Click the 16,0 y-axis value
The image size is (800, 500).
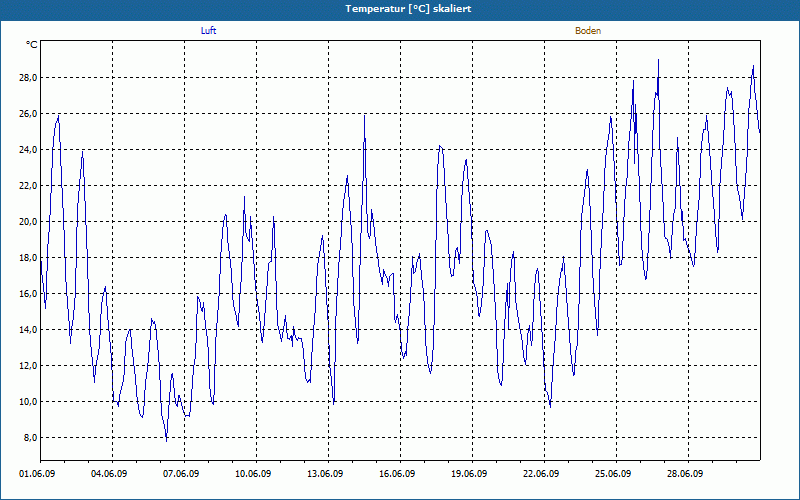click(28, 293)
